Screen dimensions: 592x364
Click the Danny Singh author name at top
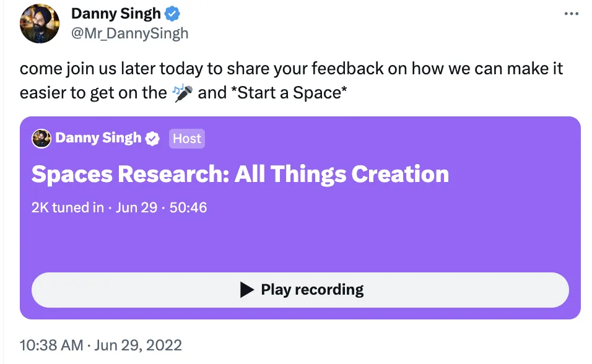click(116, 14)
